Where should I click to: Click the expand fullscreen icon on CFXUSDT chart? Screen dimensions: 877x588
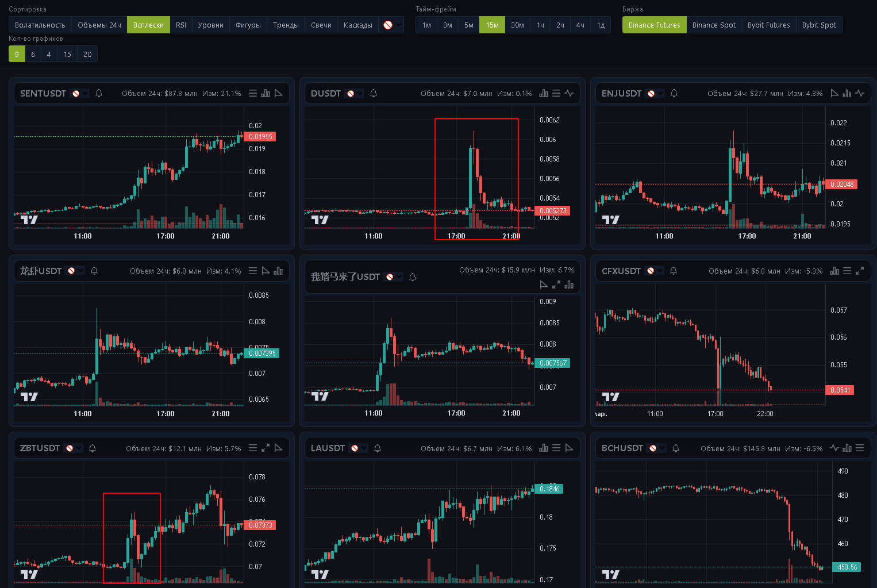[860, 271]
